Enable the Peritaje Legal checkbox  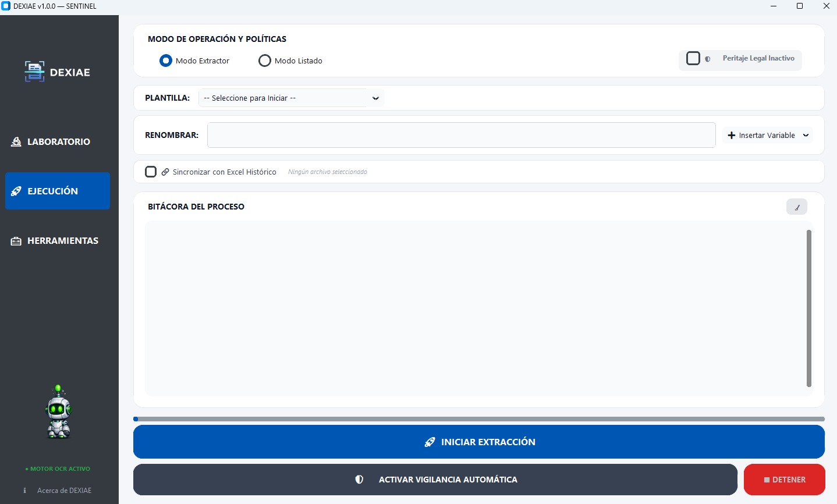click(x=693, y=58)
